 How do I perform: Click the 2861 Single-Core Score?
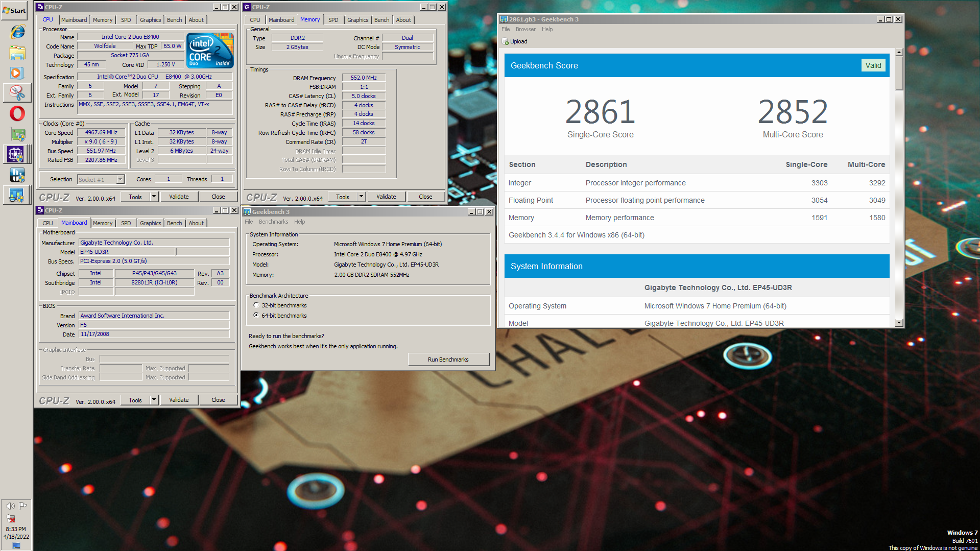pos(600,112)
